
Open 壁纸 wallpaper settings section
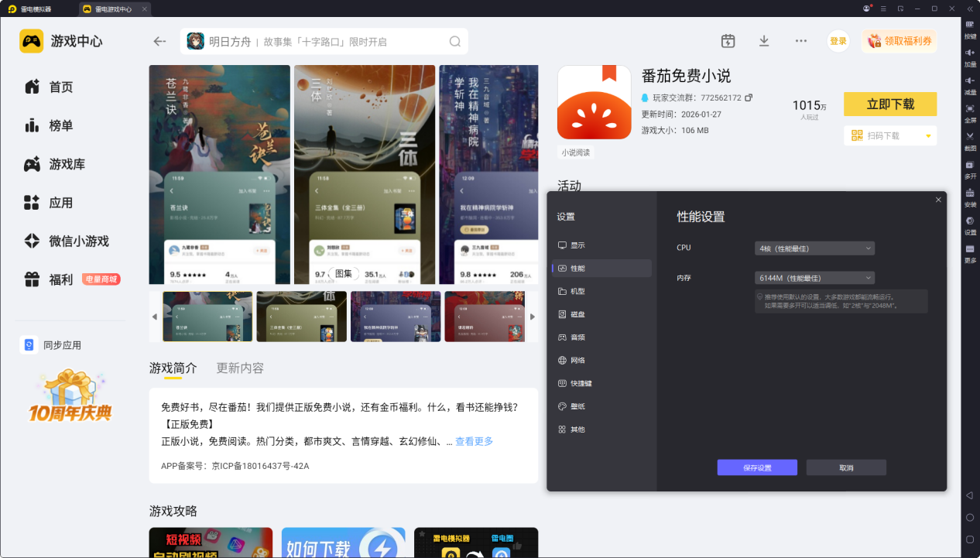coord(601,406)
